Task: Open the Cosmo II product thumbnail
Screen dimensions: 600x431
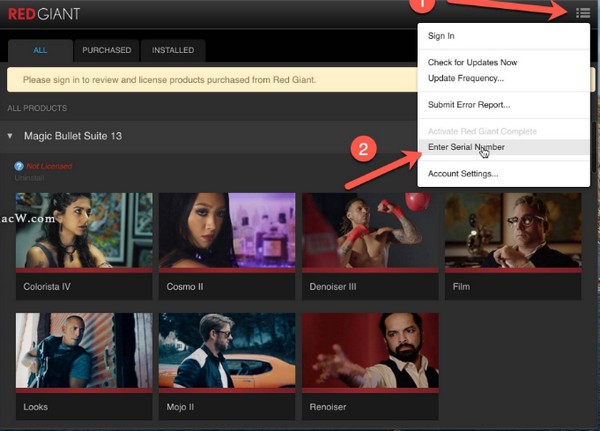Action: (227, 230)
